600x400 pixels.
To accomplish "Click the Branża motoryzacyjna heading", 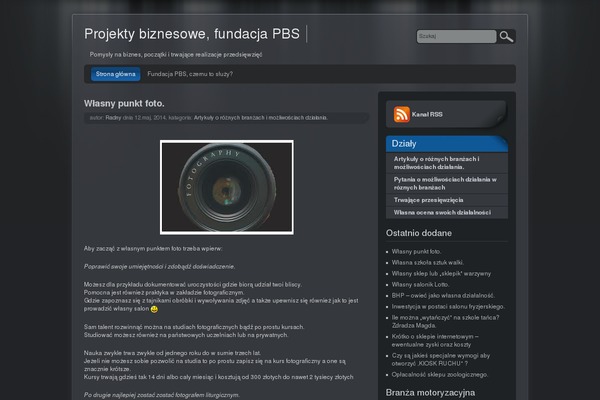I will tap(430, 393).
